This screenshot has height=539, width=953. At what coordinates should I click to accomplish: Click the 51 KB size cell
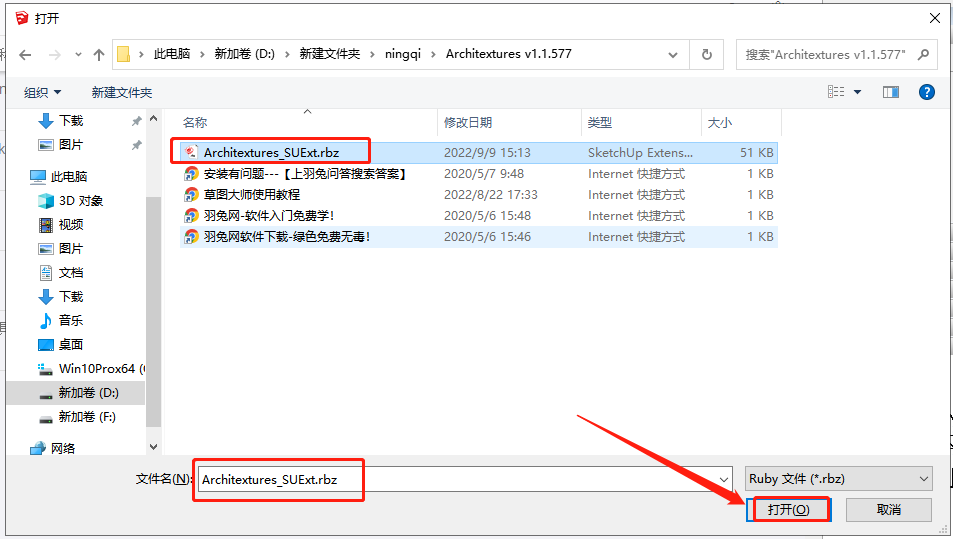[x=757, y=153]
